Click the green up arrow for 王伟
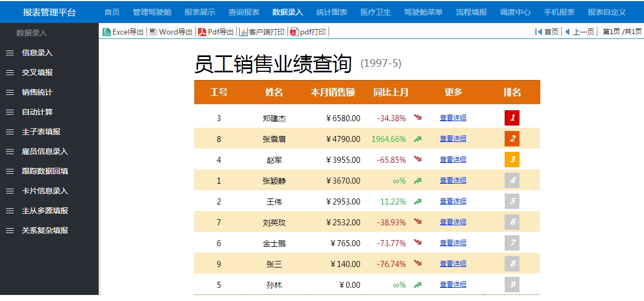 tap(418, 202)
